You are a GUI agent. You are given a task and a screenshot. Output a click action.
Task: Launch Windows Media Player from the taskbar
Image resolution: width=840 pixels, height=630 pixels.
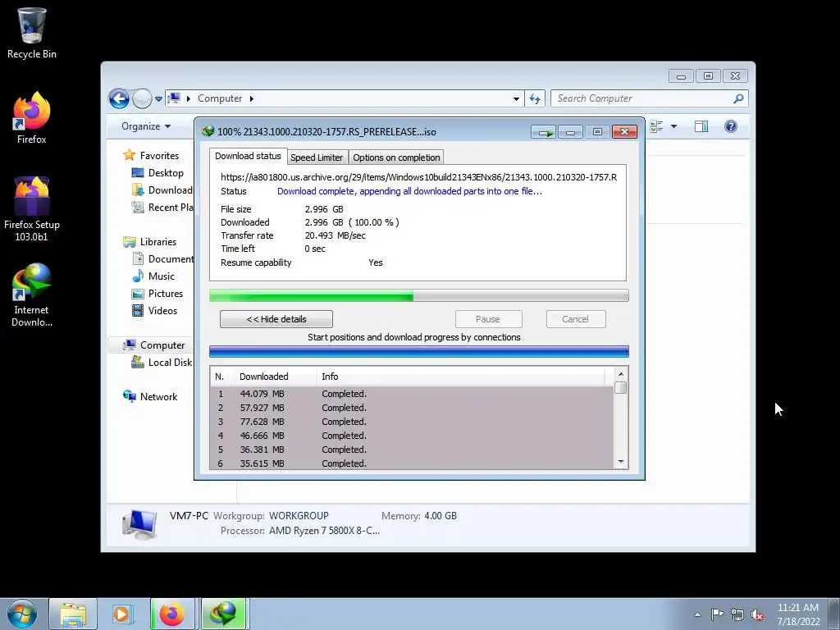[121, 614]
